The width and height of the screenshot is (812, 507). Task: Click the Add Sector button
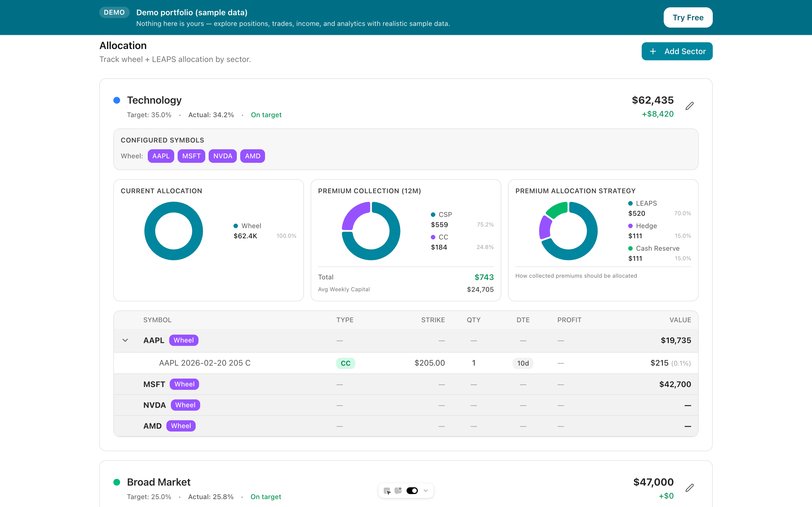click(x=677, y=51)
